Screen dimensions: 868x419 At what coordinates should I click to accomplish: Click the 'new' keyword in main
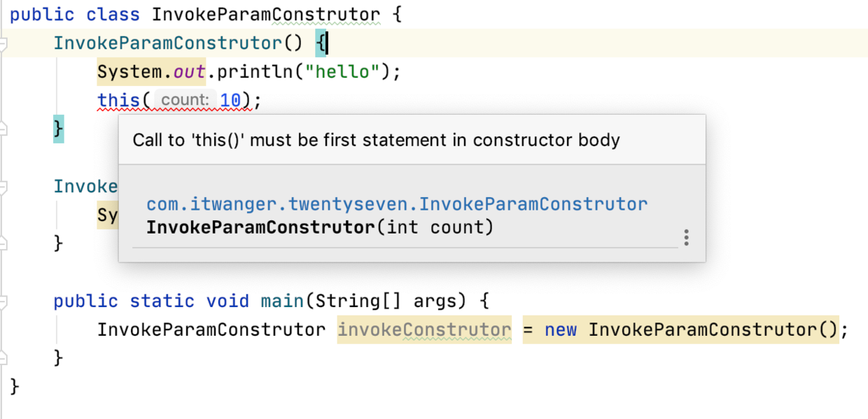point(561,329)
